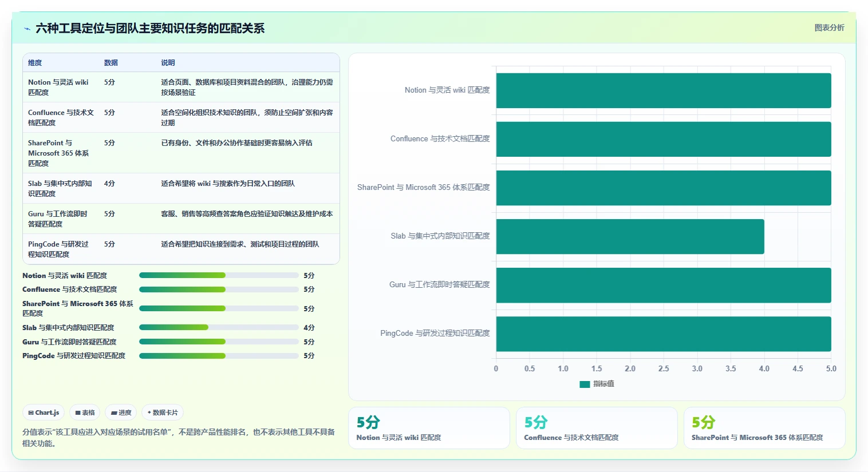
Task: Select the Guru bar in the chart
Action: tap(664, 285)
